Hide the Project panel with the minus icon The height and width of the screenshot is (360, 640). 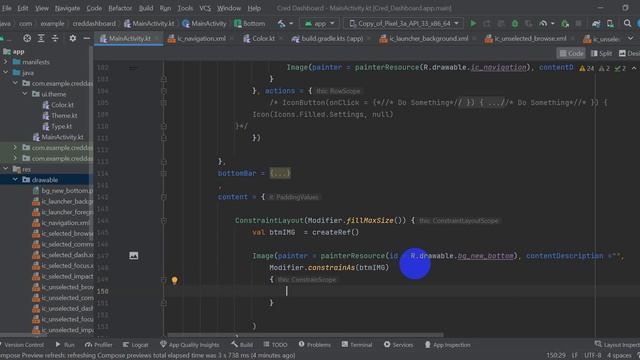click(x=87, y=38)
